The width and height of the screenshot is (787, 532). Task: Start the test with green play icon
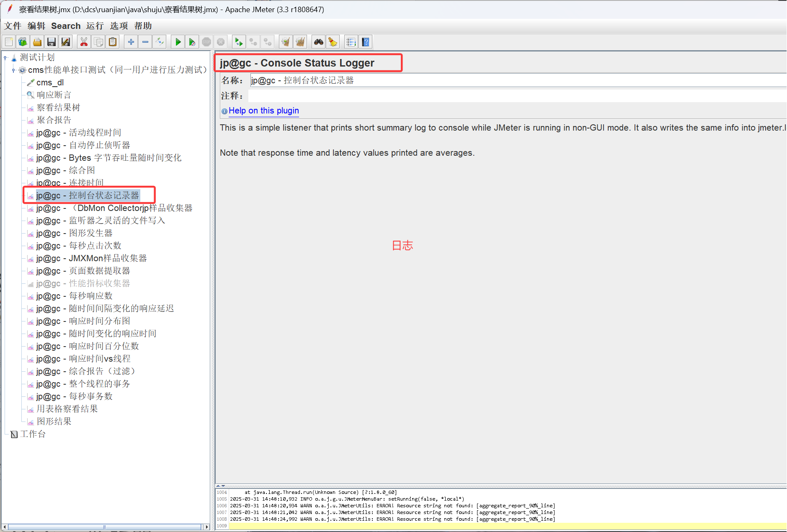[x=178, y=42]
